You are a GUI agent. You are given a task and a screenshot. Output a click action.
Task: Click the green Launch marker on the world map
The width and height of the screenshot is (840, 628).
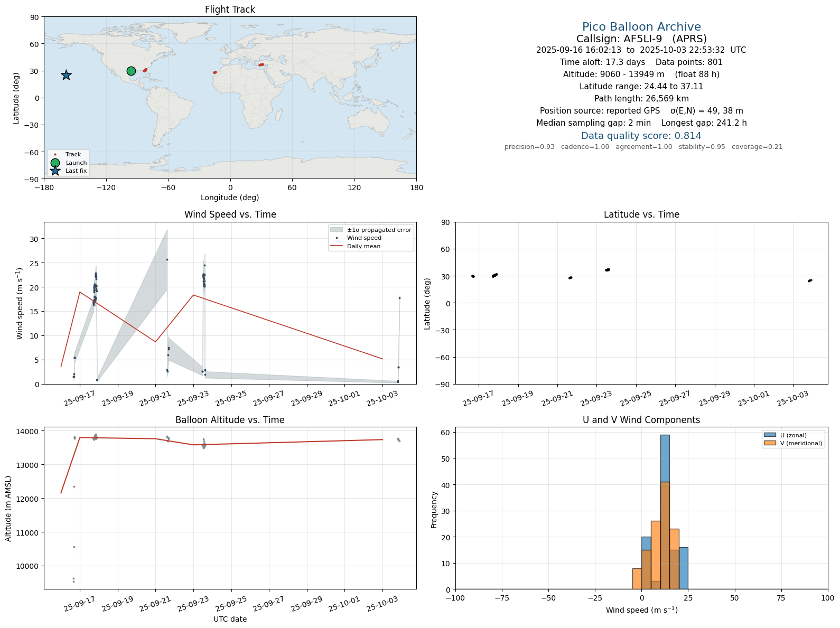tap(131, 71)
